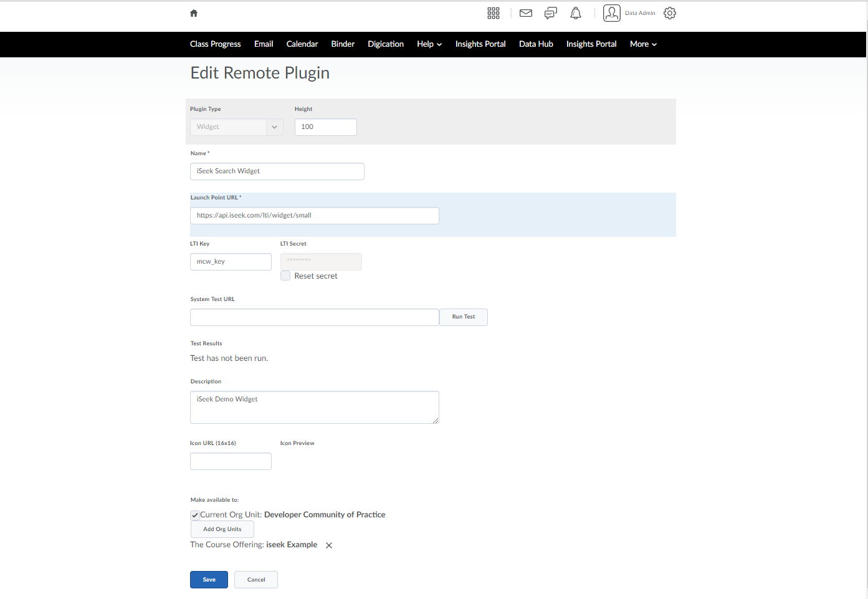Open Data Hub from the navbar
This screenshot has width=868, height=599.
click(536, 44)
